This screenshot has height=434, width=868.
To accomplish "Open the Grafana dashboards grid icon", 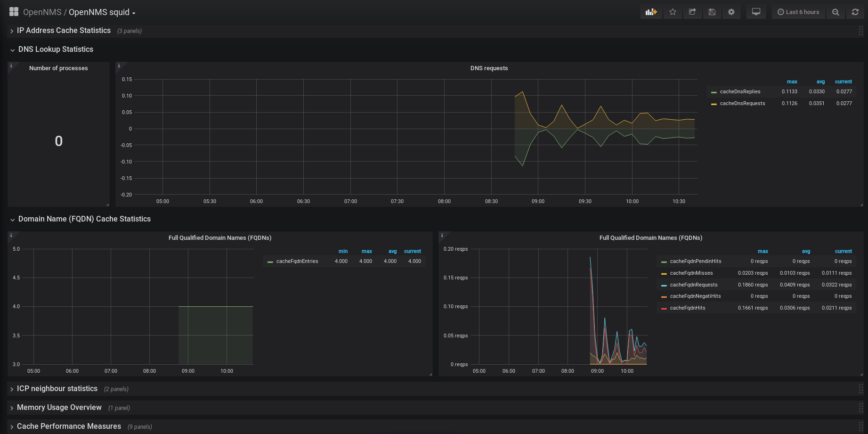I will [x=14, y=12].
